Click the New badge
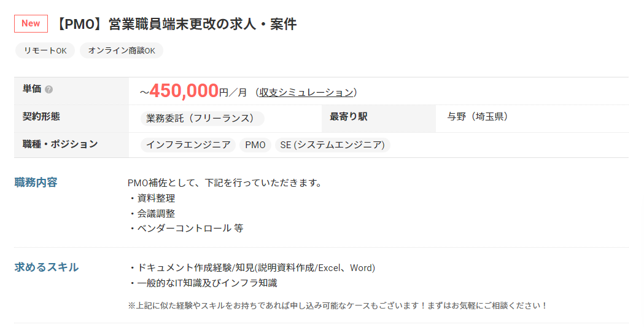This screenshot has width=644, height=327. [x=31, y=23]
